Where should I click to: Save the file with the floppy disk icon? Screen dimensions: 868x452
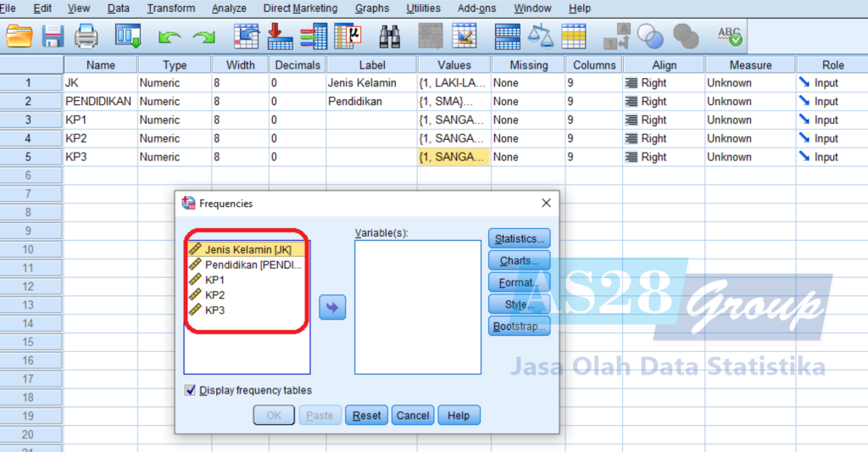coord(53,36)
